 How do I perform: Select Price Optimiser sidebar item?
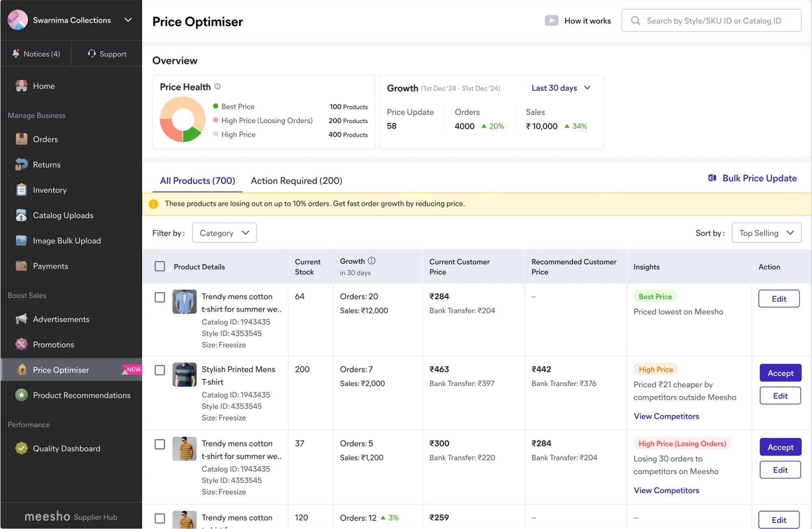[71, 370]
